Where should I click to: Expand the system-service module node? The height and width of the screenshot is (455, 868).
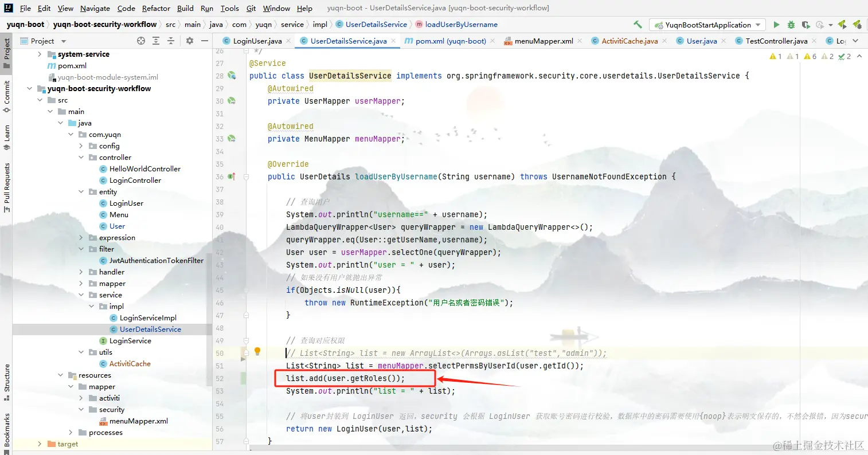point(40,54)
